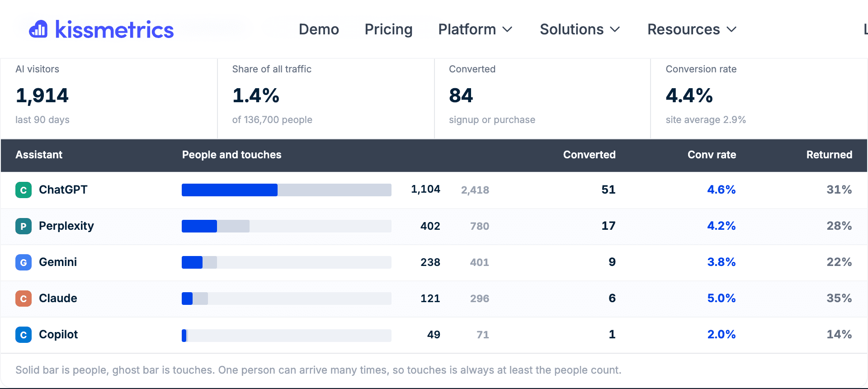Click the Copilot blue icon

pyautogui.click(x=24, y=335)
